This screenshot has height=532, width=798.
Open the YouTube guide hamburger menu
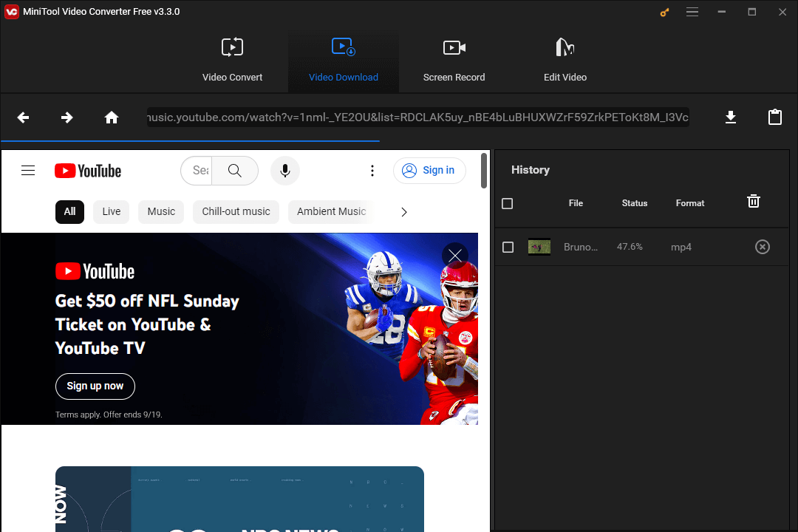coord(28,171)
